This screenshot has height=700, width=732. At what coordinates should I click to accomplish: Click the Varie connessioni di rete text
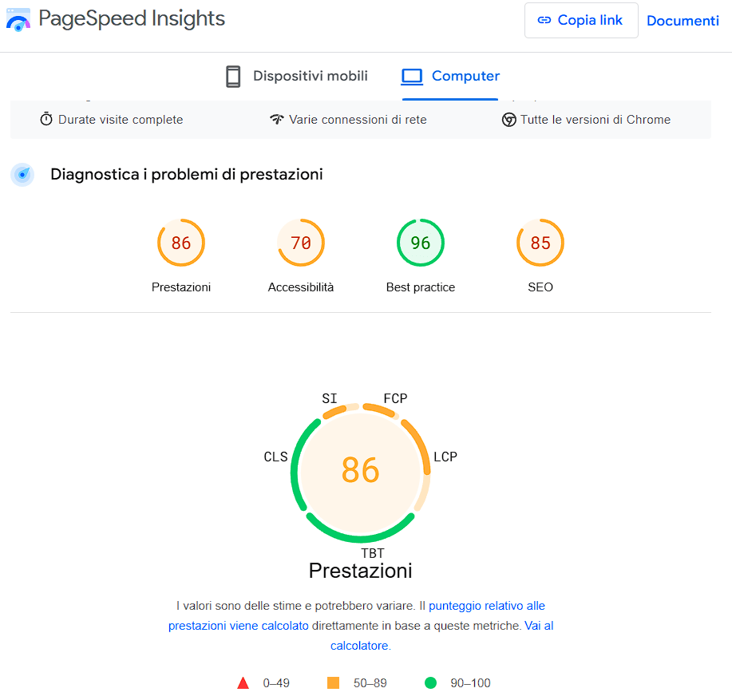(358, 120)
